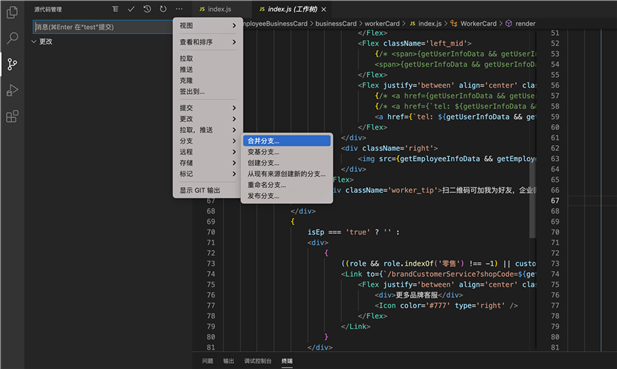Collapse the 更改 section in source control
Screen dimensions: 617x369
pos(34,42)
